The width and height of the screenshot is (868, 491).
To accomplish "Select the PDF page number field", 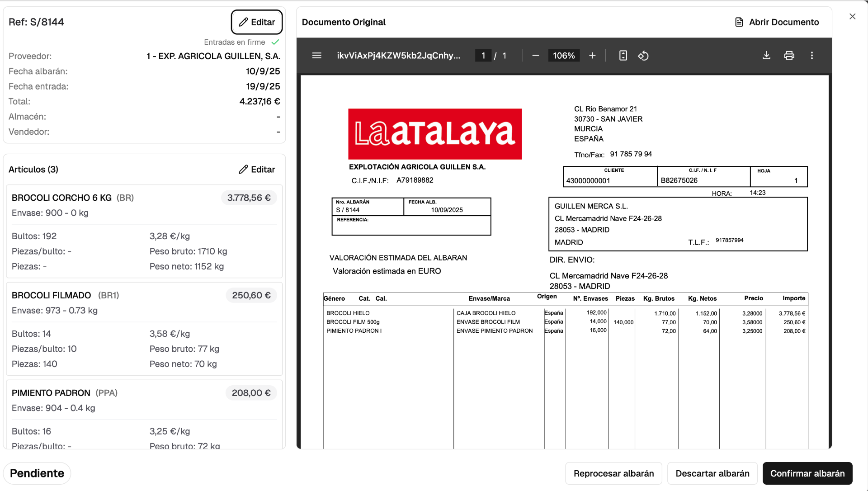I will click(x=483, y=56).
